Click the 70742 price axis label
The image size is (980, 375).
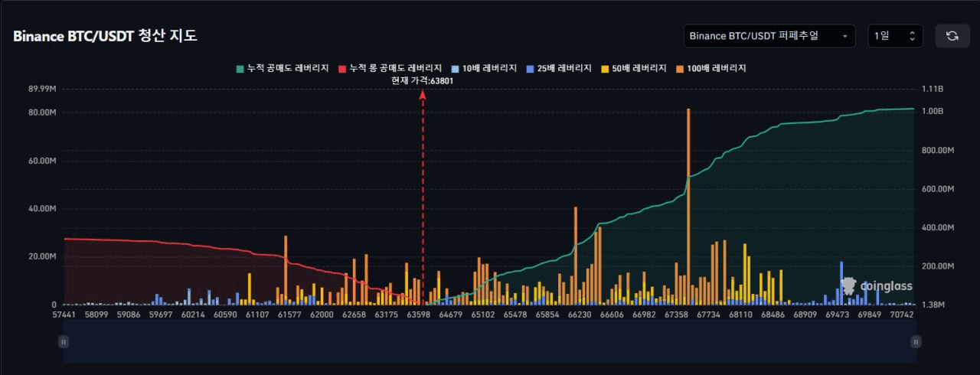(902, 315)
